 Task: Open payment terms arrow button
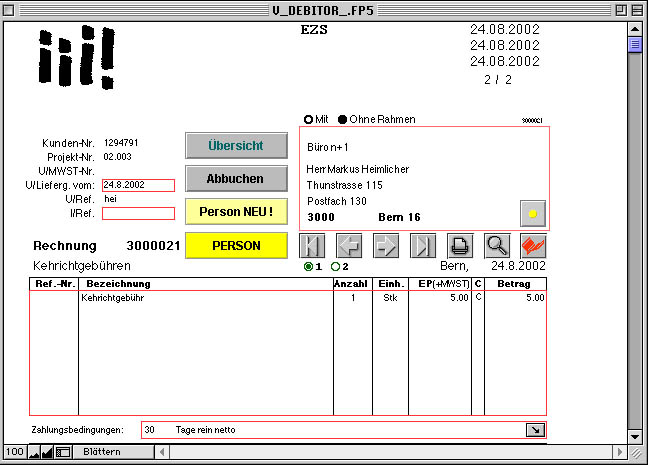point(535,430)
